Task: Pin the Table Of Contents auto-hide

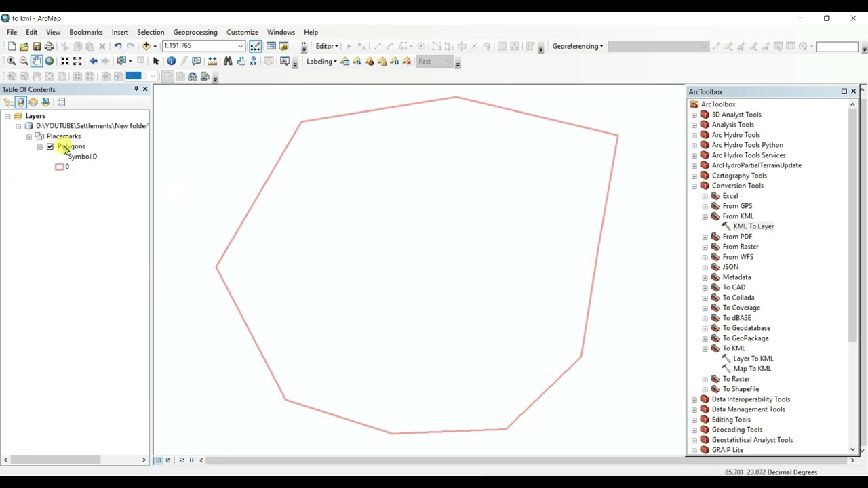Action: point(136,89)
